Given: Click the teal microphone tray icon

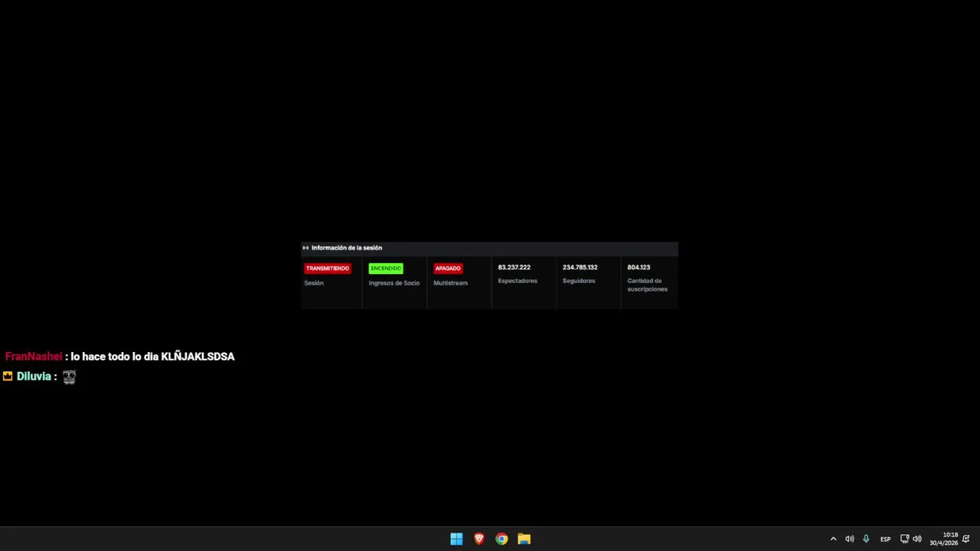Looking at the screenshot, I should point(866,539).
